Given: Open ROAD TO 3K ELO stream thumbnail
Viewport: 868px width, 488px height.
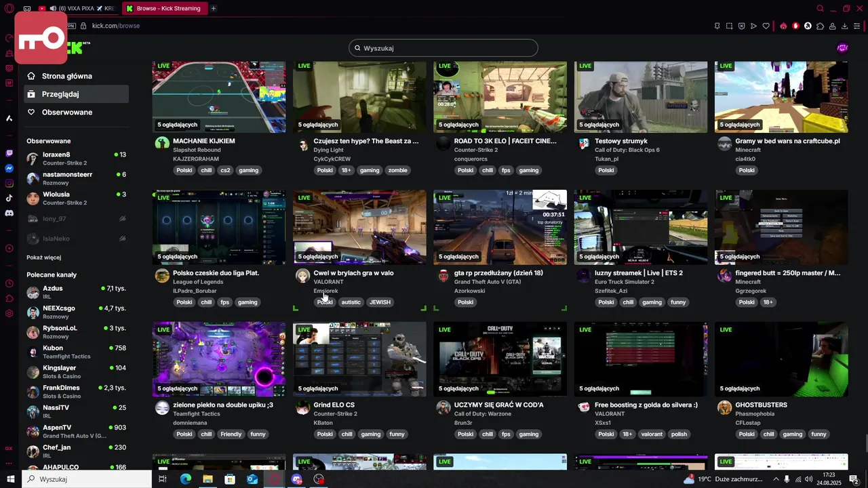Looking at the screenshot, I should pyautogui.click(x=500, y=97).
